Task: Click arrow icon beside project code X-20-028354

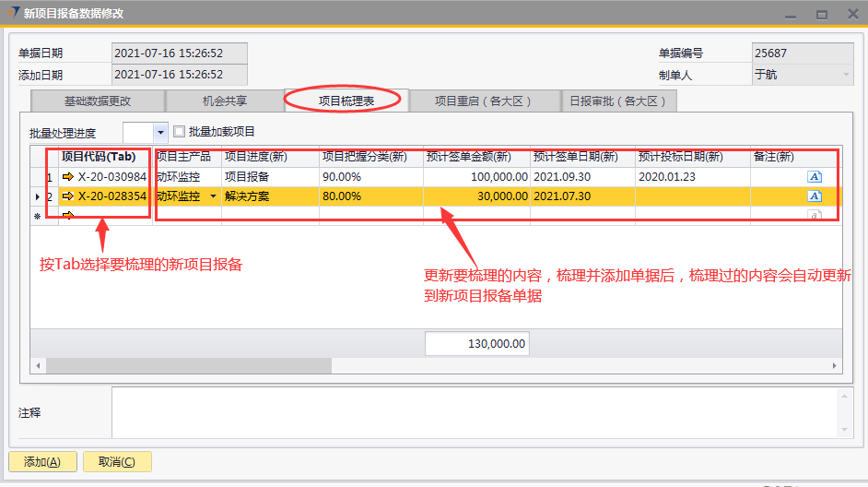Action: pos(67,196)
